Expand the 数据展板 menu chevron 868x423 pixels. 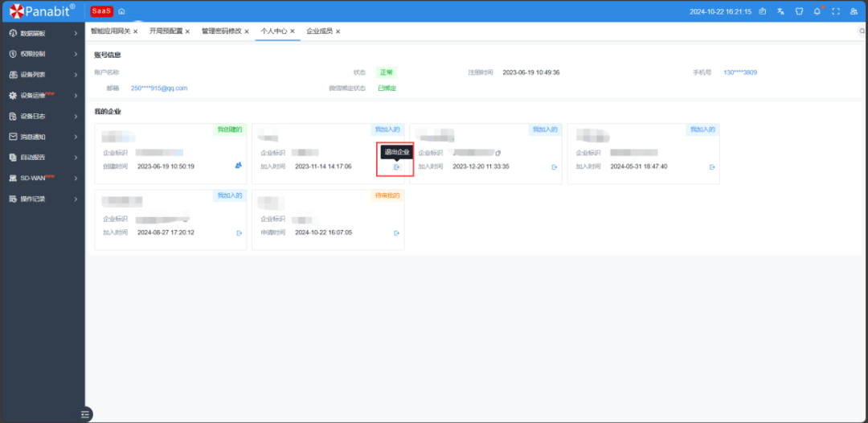point(76,33)
